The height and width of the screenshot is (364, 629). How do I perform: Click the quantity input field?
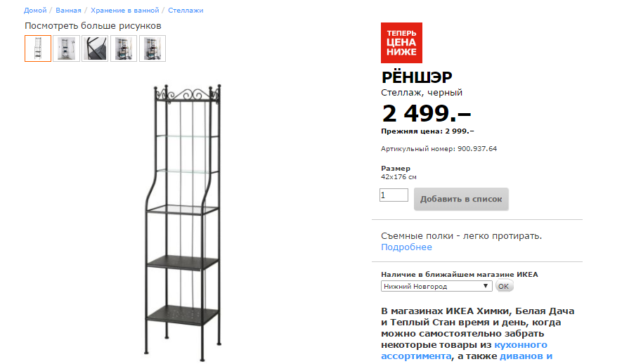(394, 195)
